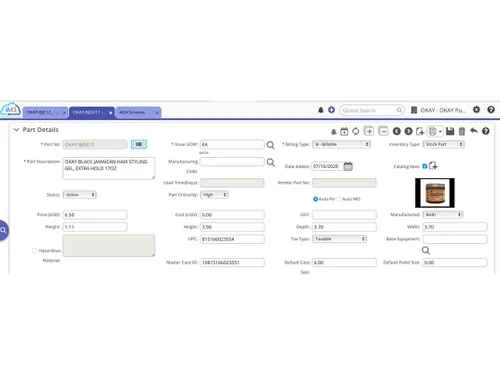This screenshot has height=375, width=500.
Task: Go to next record arrow
Action: 408,131
